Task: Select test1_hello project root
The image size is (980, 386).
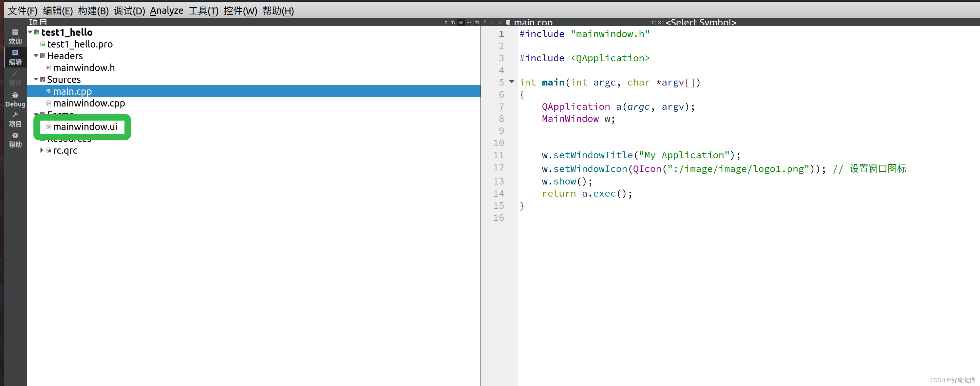Action: [x=66, y=32]
